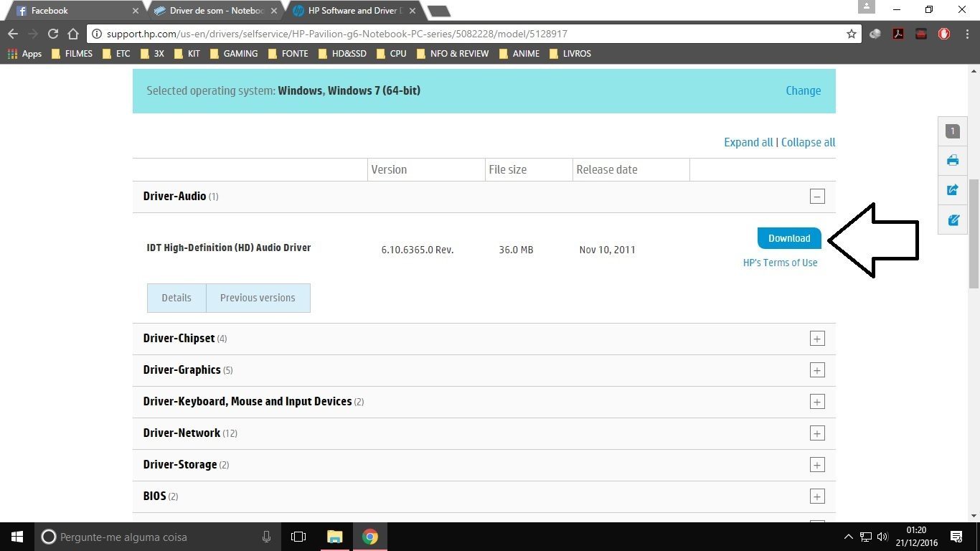Open the Previous versions tab
The width and height of the screenshot is (980, 551).
[x=258, y=298]
